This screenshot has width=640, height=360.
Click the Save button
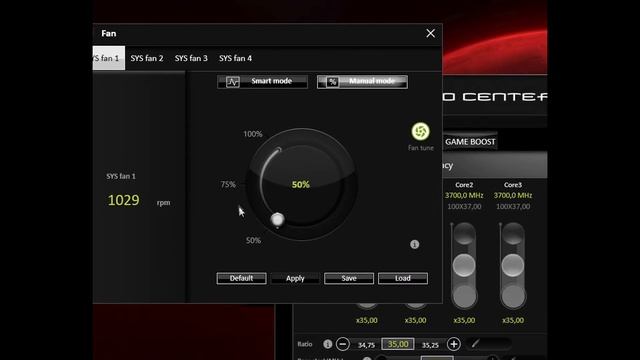pyautogui.click(x=349, y=278)
